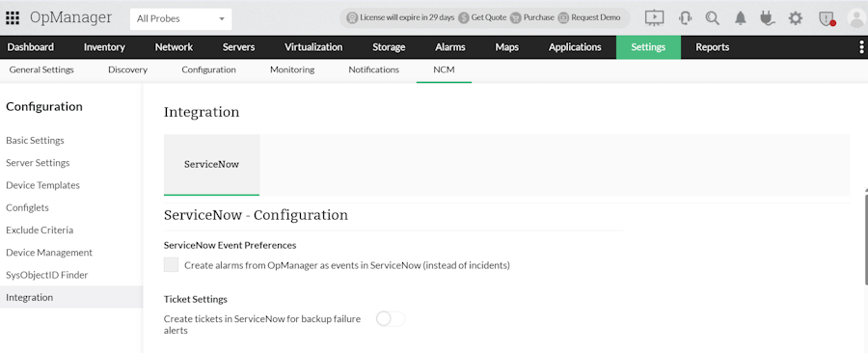The height and width of the screenshot is (353, 868).
Task: Switch to Discovery tab
Action: (x=128, y=69)
